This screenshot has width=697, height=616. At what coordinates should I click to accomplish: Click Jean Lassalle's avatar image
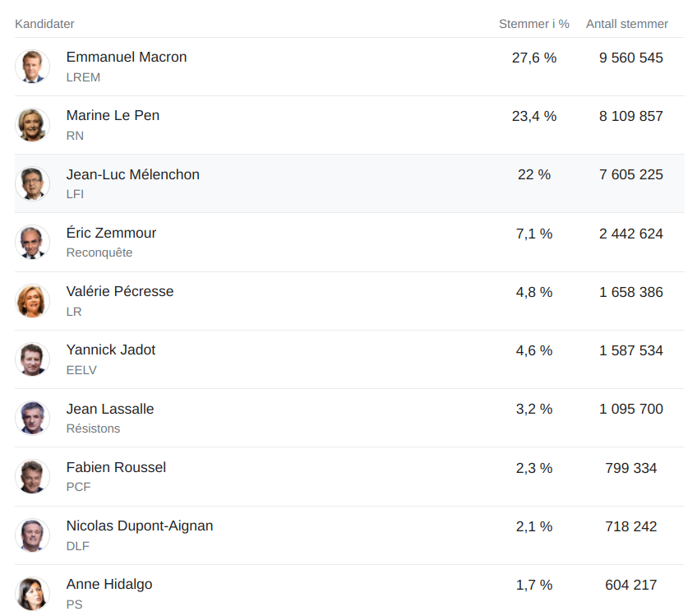(33, 418)
